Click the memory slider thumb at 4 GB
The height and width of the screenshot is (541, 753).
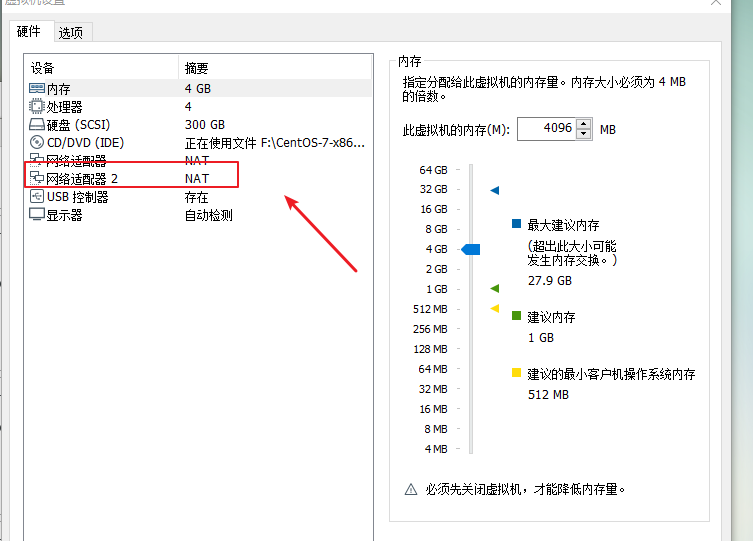click(471, 249)
